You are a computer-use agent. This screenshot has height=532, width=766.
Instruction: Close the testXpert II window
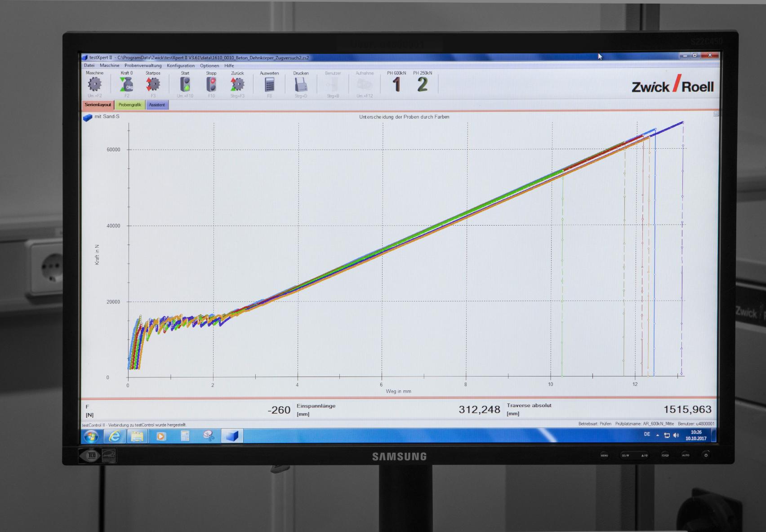[710, 55]
